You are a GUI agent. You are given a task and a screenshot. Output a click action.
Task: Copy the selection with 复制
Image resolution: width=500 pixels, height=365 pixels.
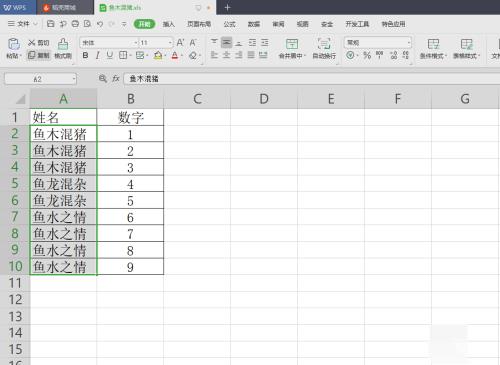pos(39,55)
